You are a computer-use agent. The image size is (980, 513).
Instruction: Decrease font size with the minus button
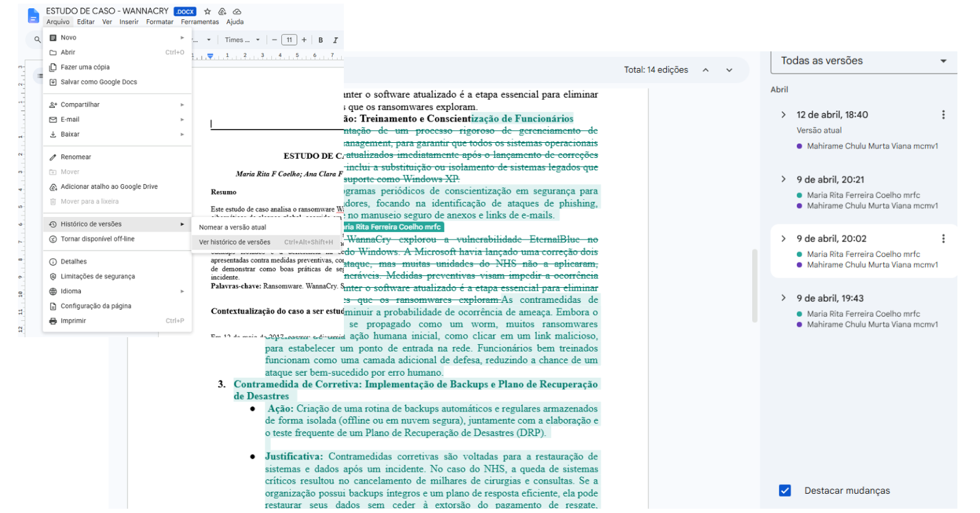coord(274,40)
